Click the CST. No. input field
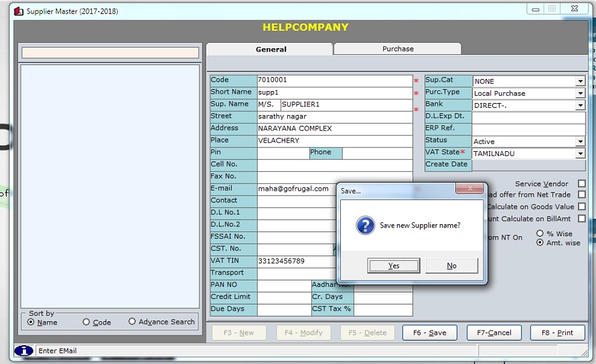 (295, 250)
